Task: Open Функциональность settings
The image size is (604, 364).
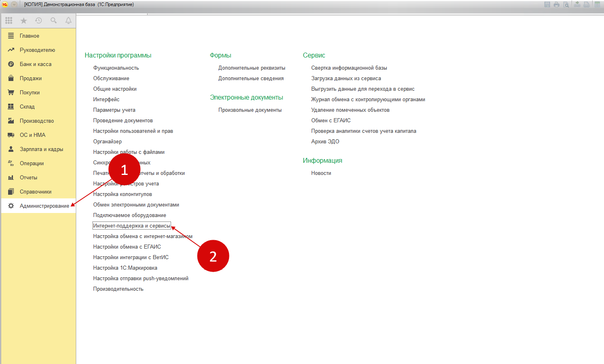Action: tap(116, 68)
